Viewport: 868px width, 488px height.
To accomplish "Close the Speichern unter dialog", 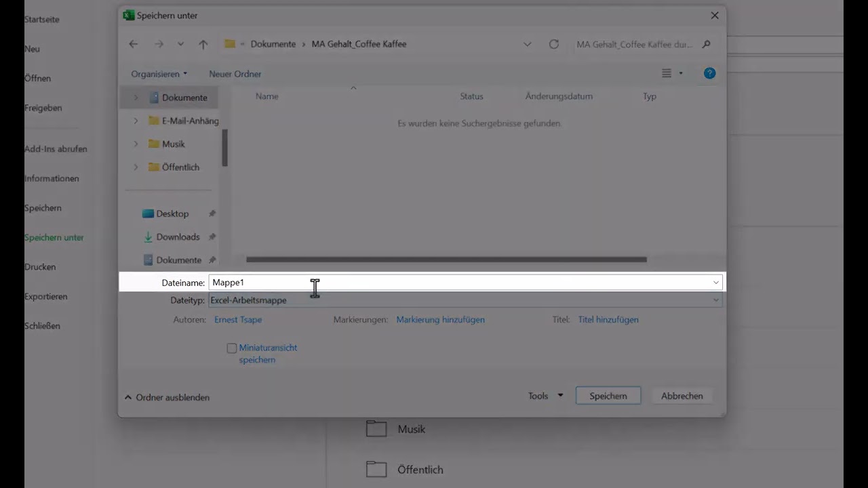I will [x=715, y=15].
